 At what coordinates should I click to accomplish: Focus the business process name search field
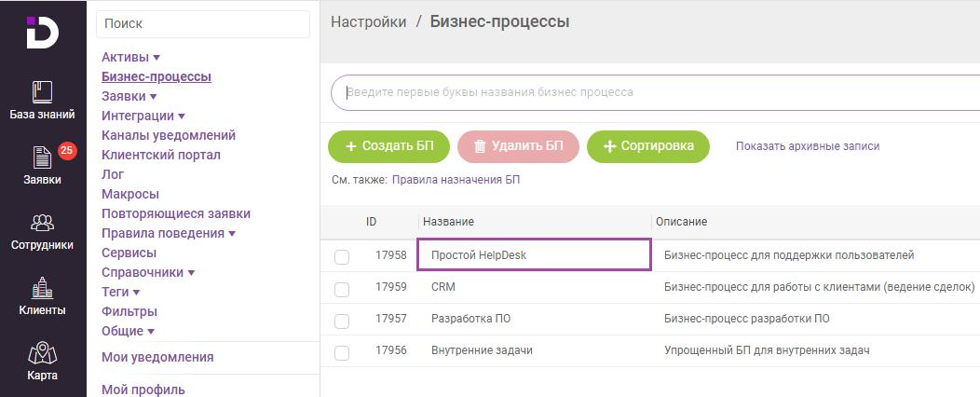pos(655,93)
